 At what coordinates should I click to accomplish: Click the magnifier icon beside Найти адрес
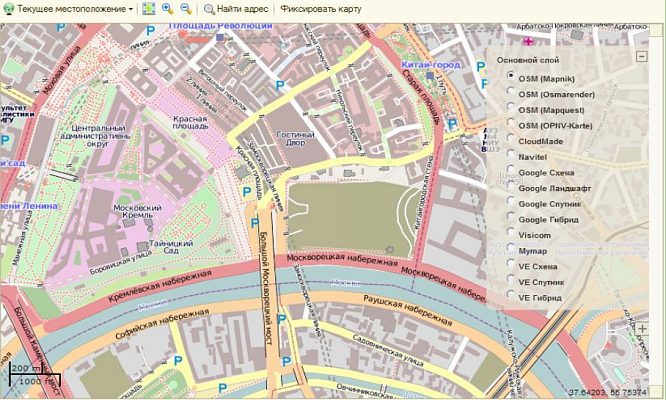tap(209, 8)
